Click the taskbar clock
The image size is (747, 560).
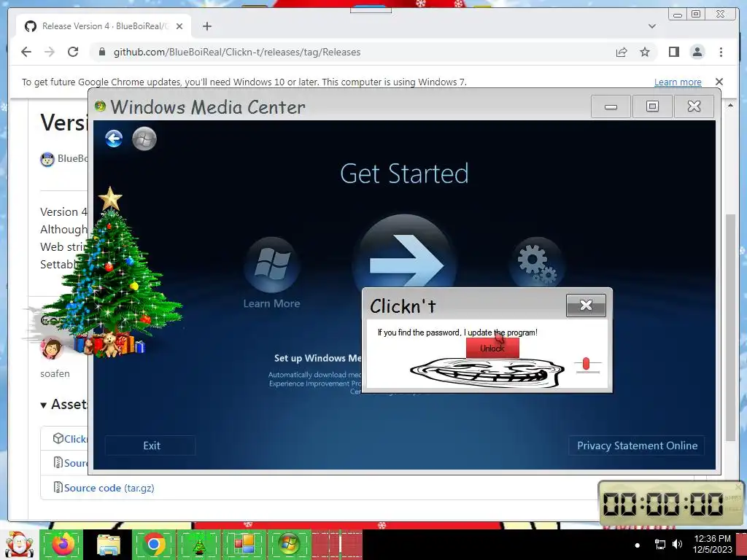point(712,544)
